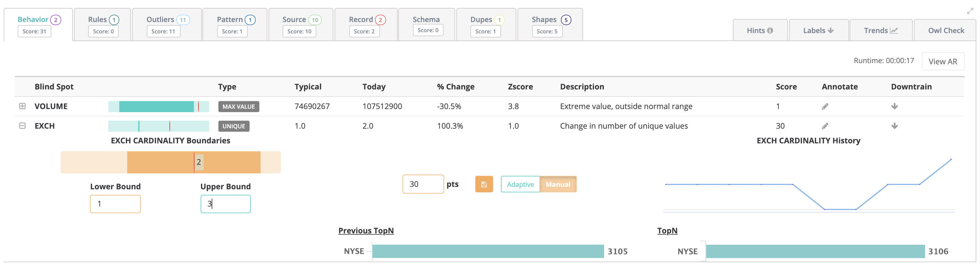Image resolution: width=980 pixels, height=272 pixels.
Task: Select the Manual scoring mode
Action: pos(558,184)
